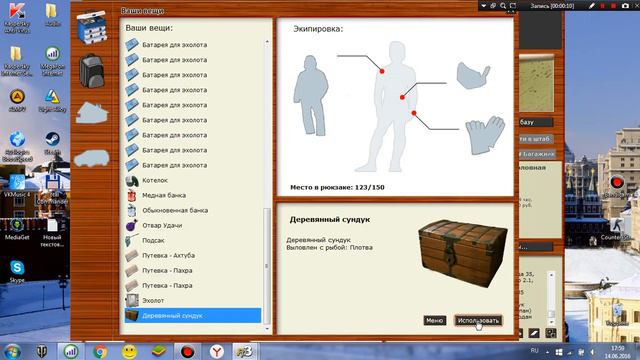Open the Counter-Strike desktop shortcut
Screen dimensions: 640x360
[616, 229]
